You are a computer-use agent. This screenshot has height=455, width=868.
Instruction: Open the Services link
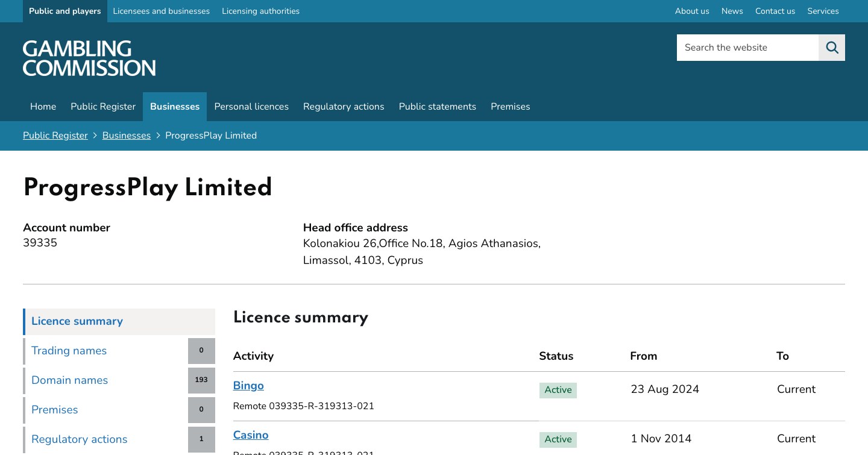point(823,11)
